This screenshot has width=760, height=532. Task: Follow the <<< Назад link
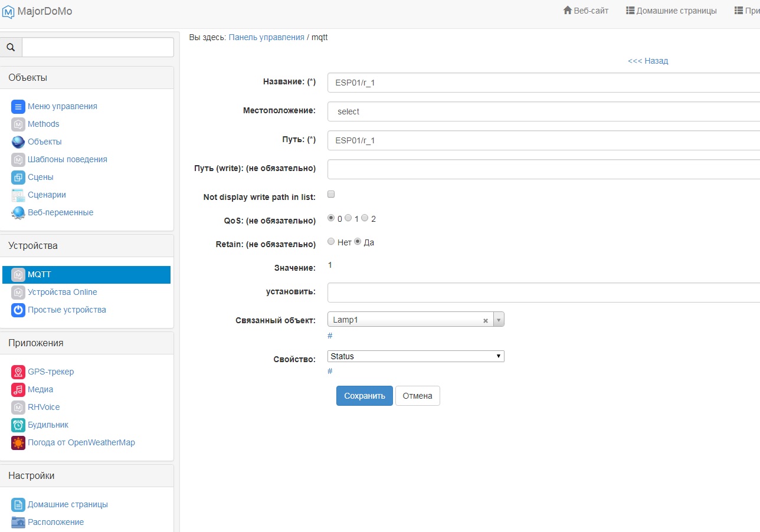[648, 61]
